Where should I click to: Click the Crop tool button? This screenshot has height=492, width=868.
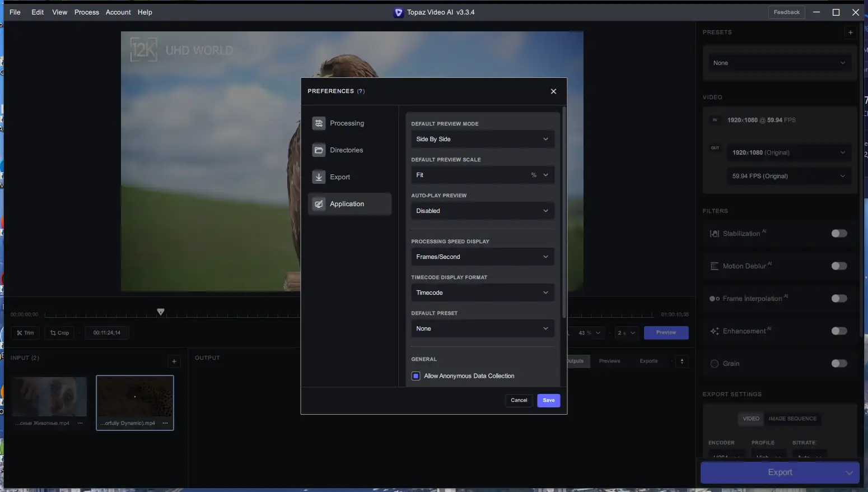pos(59,333)
